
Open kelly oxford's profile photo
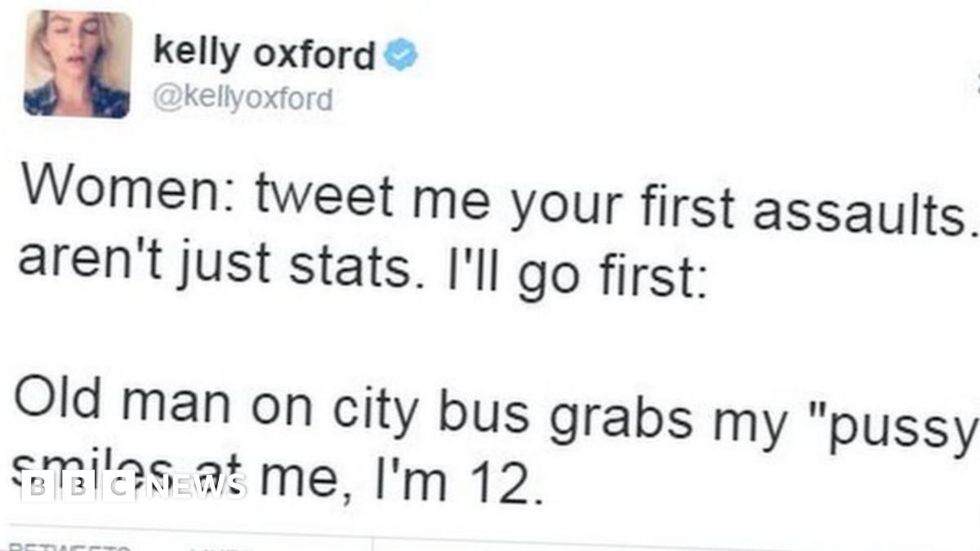pos(78,64)
